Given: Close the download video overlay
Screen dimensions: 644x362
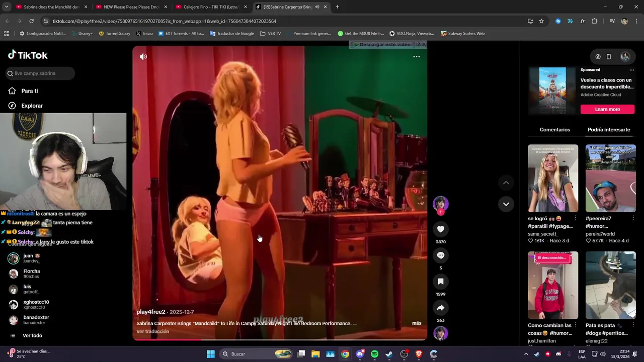Looking at the screenshot, I should [424, 44].
